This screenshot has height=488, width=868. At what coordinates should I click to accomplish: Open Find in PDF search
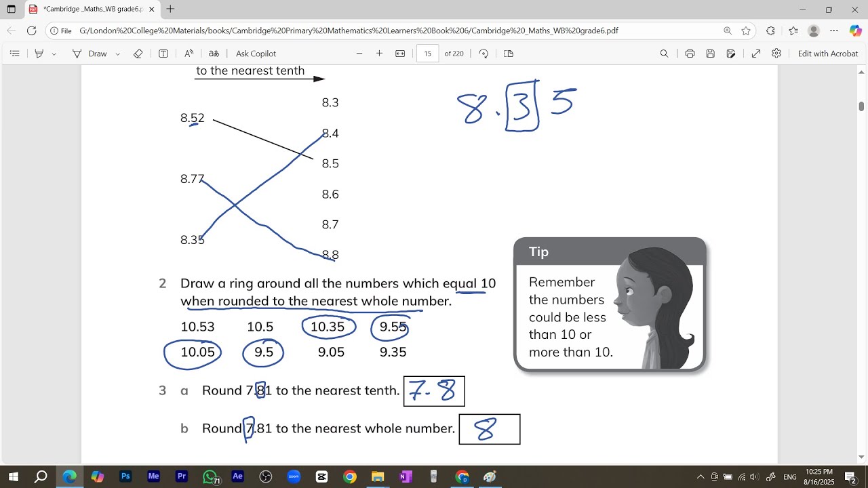coord(665,54)
